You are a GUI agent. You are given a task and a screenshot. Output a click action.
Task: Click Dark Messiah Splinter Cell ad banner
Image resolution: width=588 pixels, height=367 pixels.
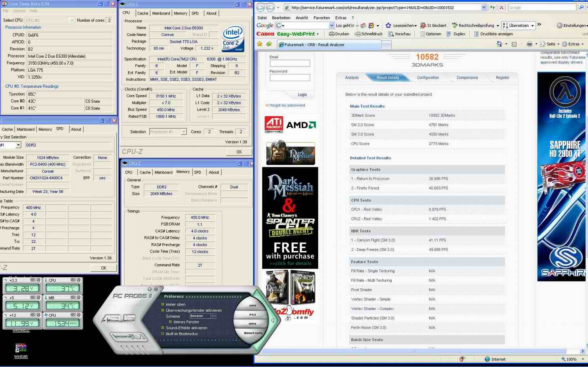pyautogui.click(x=290, y=218)
